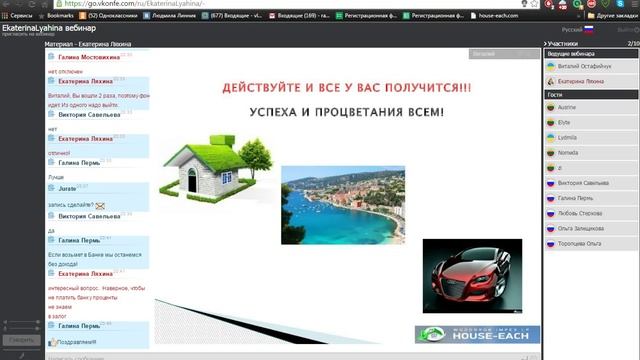640x360 pixels.
Task: Click the Гости section header
Action: 591,94
